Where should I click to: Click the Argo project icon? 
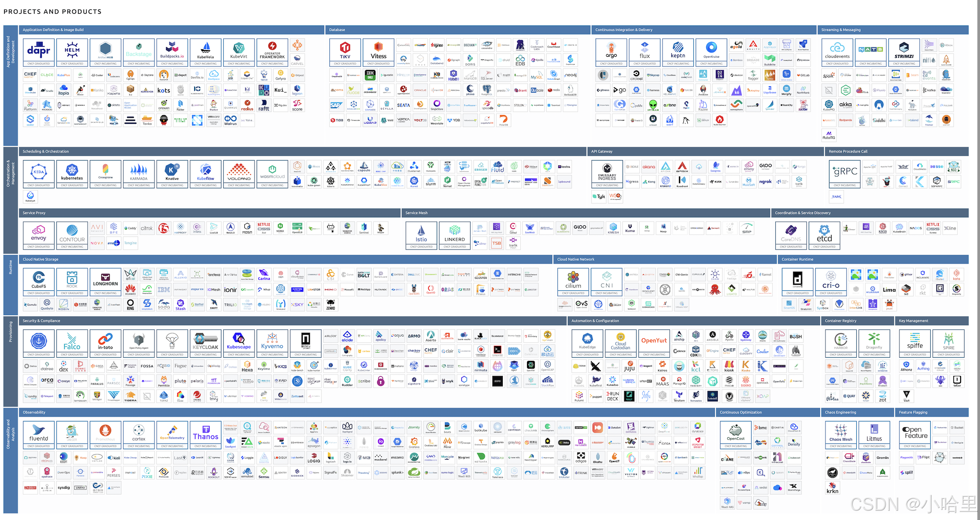pos(611,51)
